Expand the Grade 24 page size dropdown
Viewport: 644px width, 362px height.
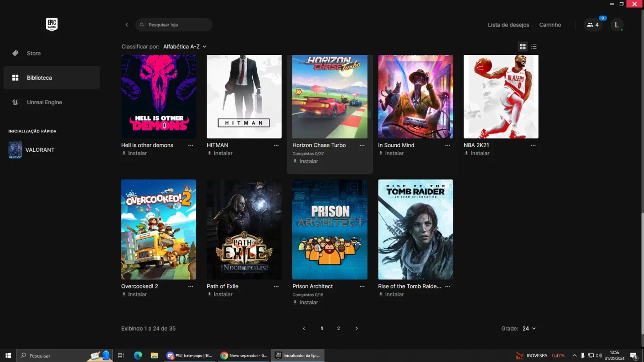[529, 329]
